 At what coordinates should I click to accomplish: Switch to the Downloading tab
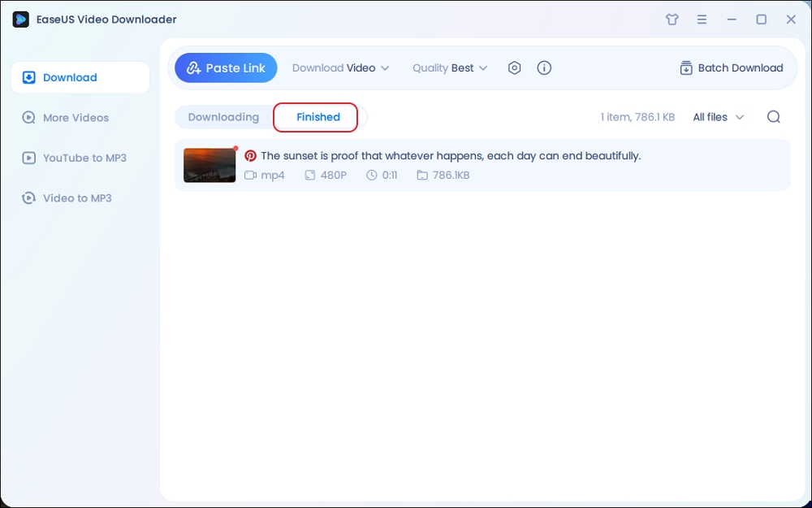(223, 117)
